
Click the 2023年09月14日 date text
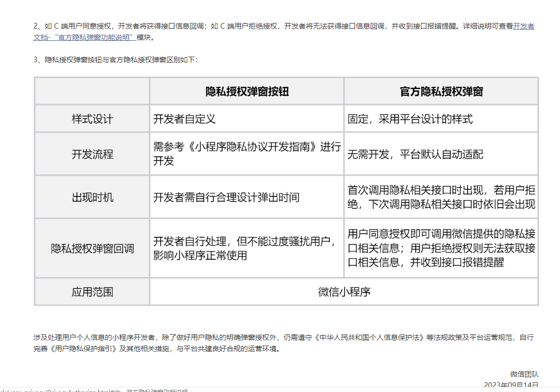510,385
